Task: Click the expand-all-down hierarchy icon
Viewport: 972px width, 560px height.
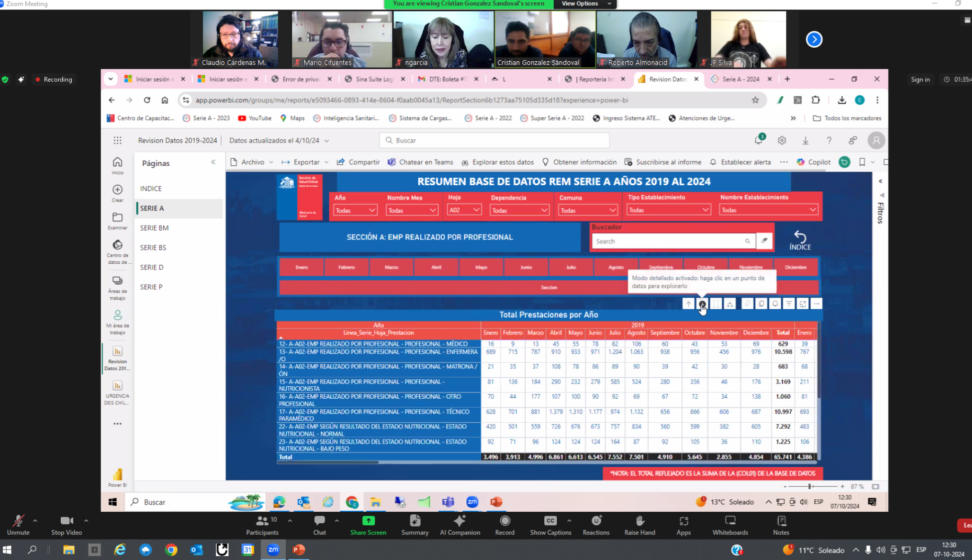Action: [730, 304]
